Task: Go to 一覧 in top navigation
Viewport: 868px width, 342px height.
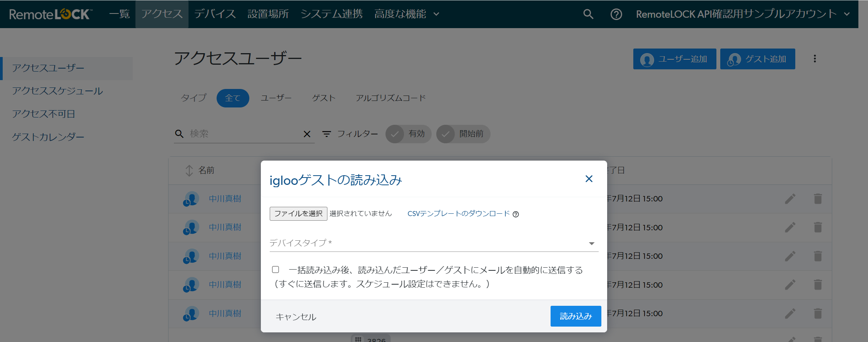Action: (x=119, y=14)
